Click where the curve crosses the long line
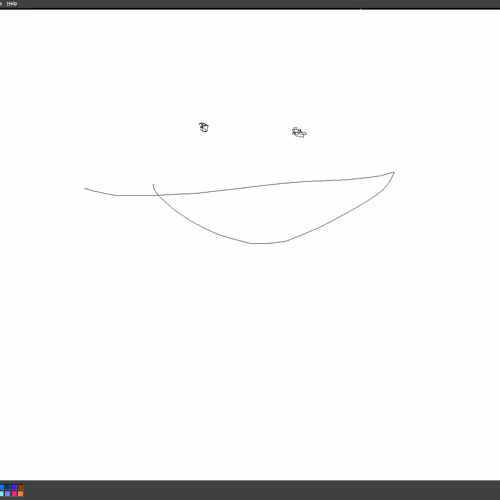Screen dimensions: 500x500 [156, 195]
